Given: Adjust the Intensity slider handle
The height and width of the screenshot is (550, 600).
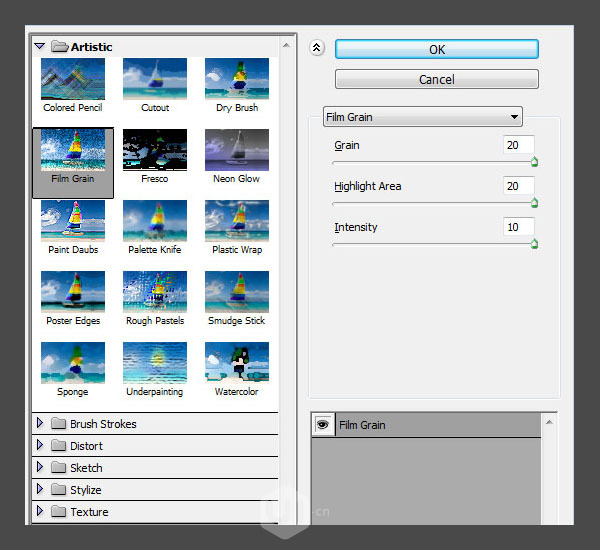Looking at the screenshot, I should pos(535,244).
